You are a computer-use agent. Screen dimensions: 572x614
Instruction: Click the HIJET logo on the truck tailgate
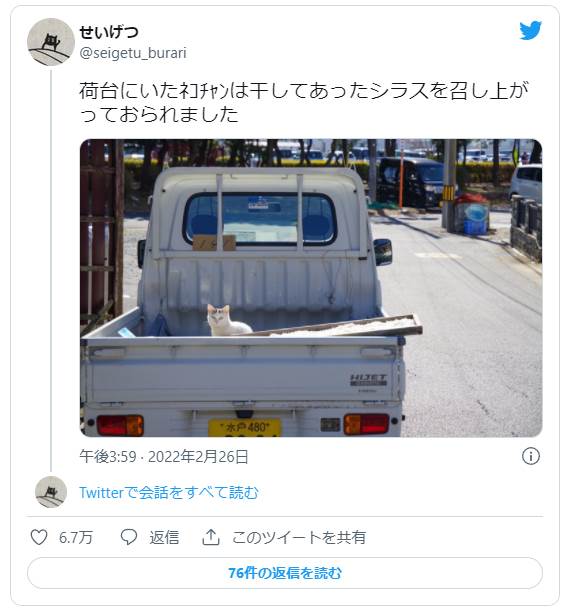point(368,379)
